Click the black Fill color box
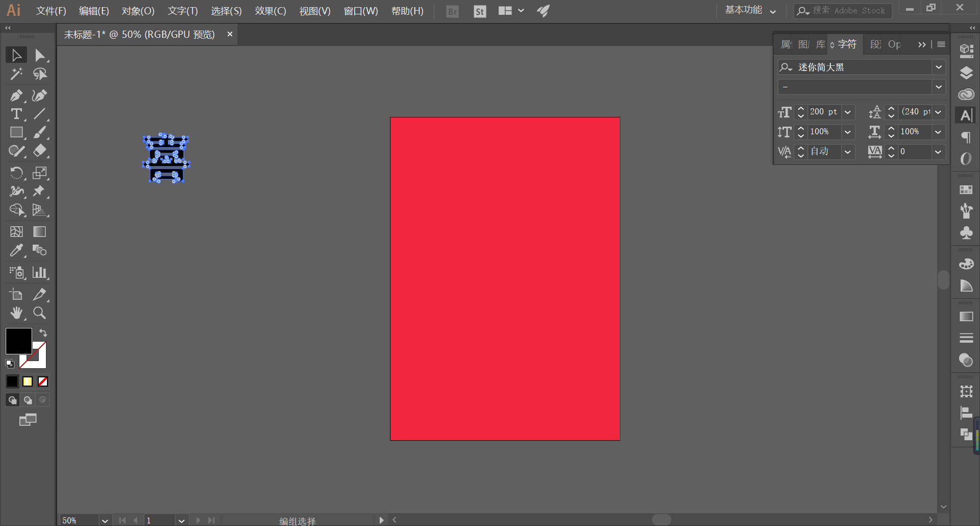This screenshot has width=980, height=526. [19, 341]
